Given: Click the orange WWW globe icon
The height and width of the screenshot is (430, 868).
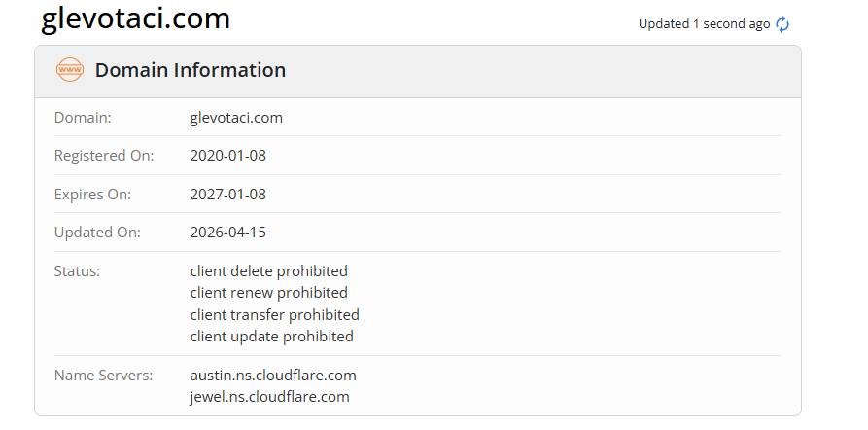Looking at the screenshot, I should tap(70, 70).
